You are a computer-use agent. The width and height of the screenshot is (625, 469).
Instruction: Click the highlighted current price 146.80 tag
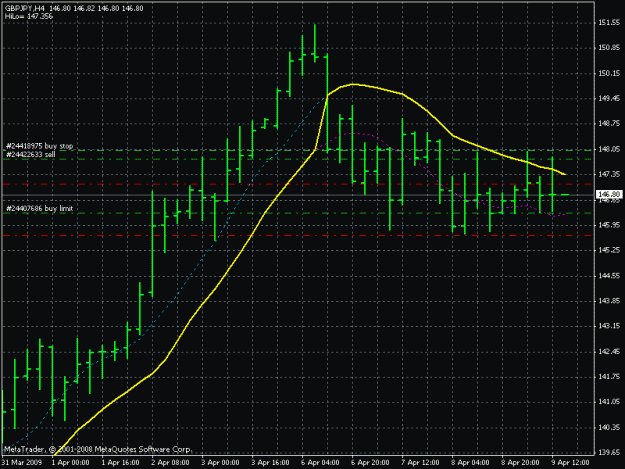click(x=609, y=194)
